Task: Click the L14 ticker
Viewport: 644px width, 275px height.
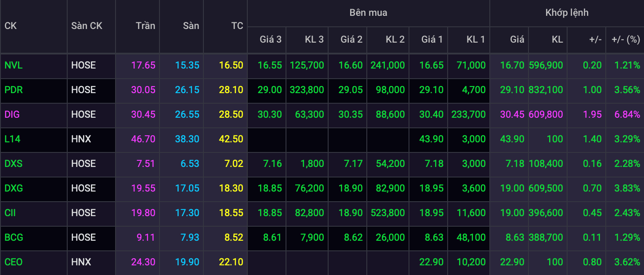Action: pyautogui.click(x=12, y=139)
